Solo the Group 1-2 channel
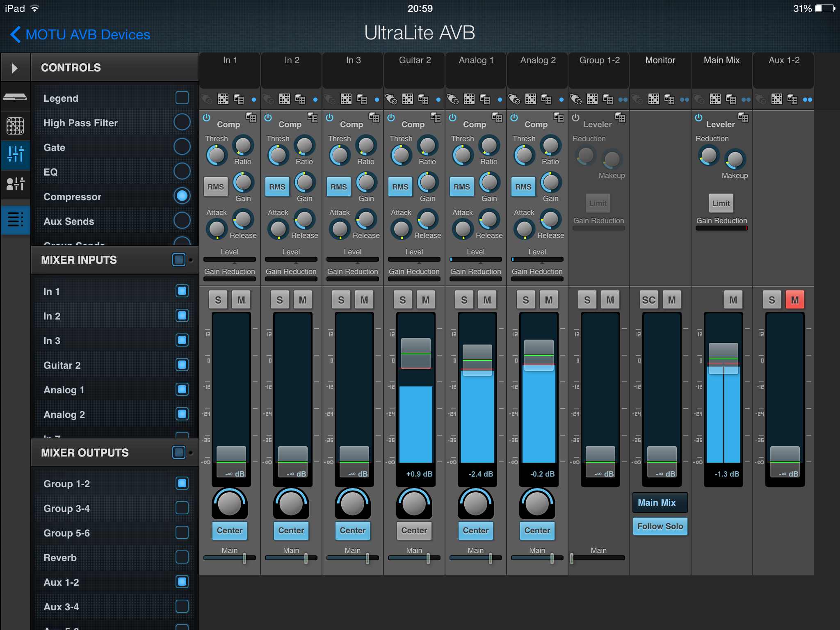 coord(587,300)
